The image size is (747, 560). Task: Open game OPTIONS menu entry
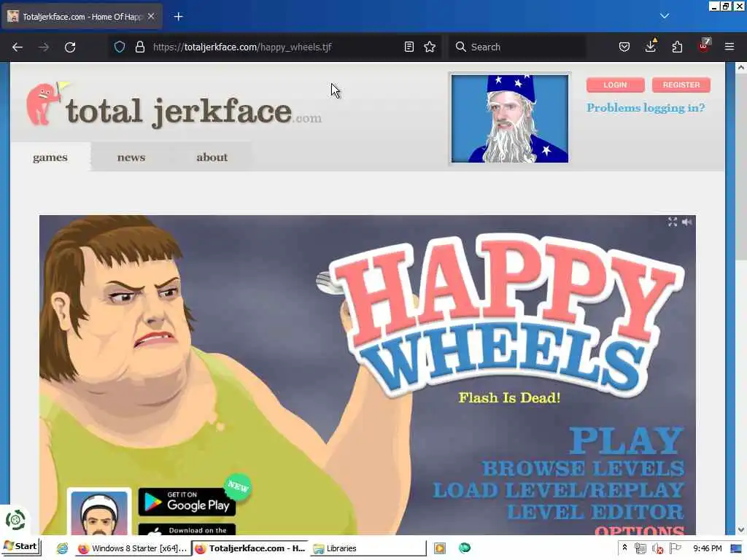639,529
